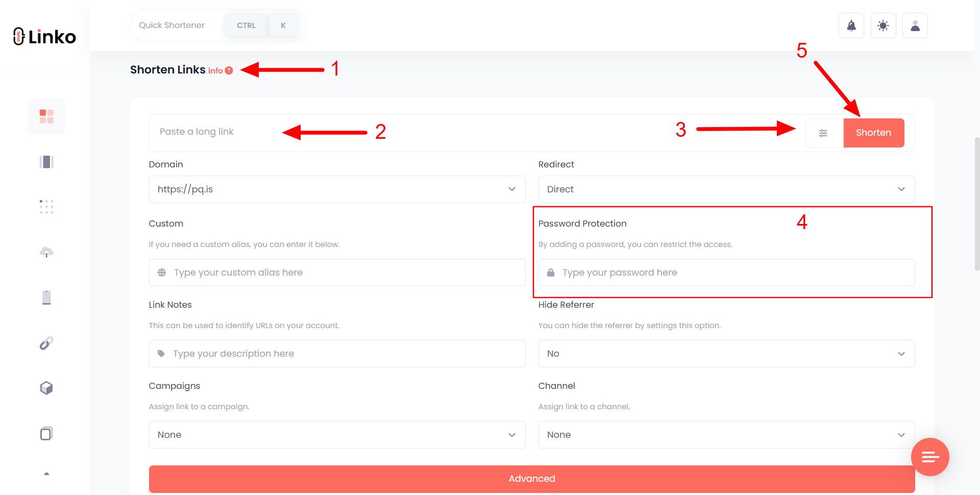Click the info help icon beside Shorten Links
This screenshot has width=980, height=495.
click(229, 70)
